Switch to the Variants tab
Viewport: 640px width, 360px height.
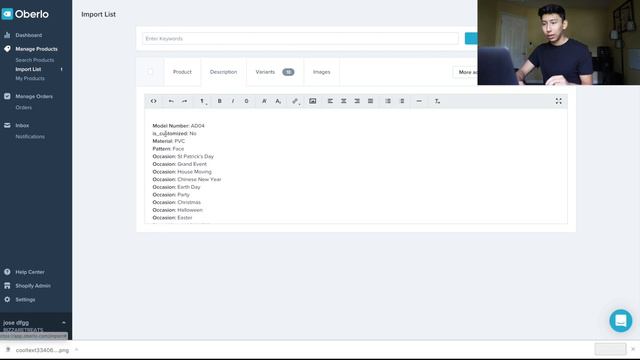click(x=275, y=72)
